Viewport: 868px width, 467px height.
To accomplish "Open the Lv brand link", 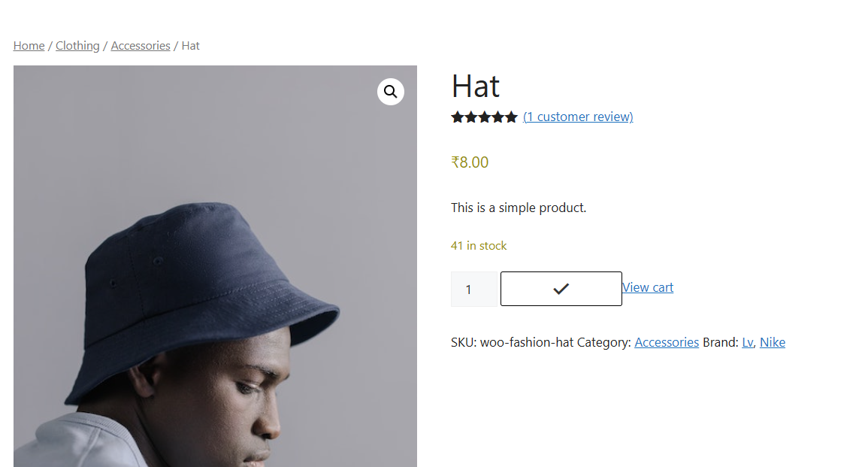I will (748, 342).
